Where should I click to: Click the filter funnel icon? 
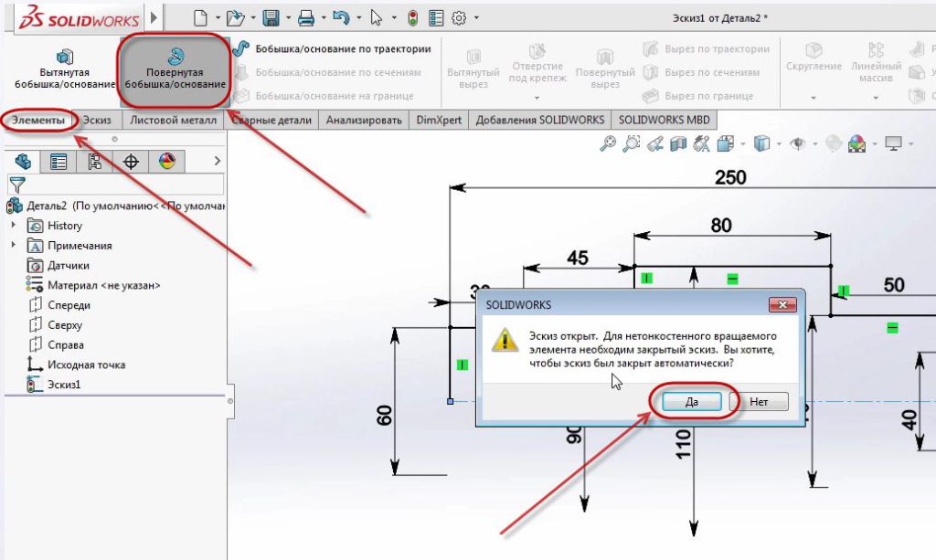17,185
